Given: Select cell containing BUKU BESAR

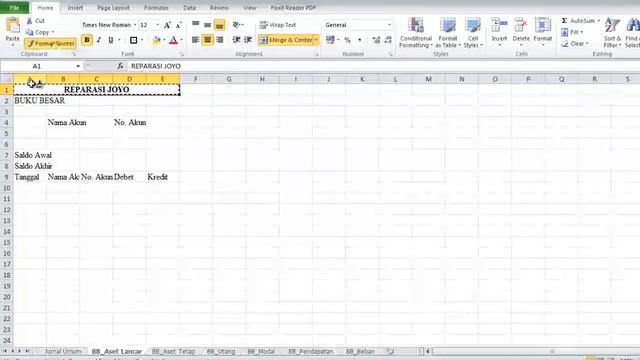Looking at the screenshot, I should [30, 100].
